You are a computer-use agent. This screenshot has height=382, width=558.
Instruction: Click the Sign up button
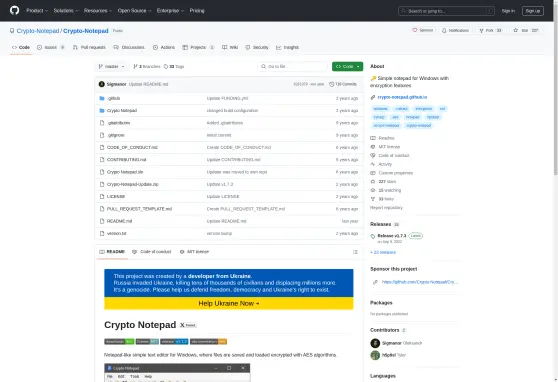(x=533, y=11)
